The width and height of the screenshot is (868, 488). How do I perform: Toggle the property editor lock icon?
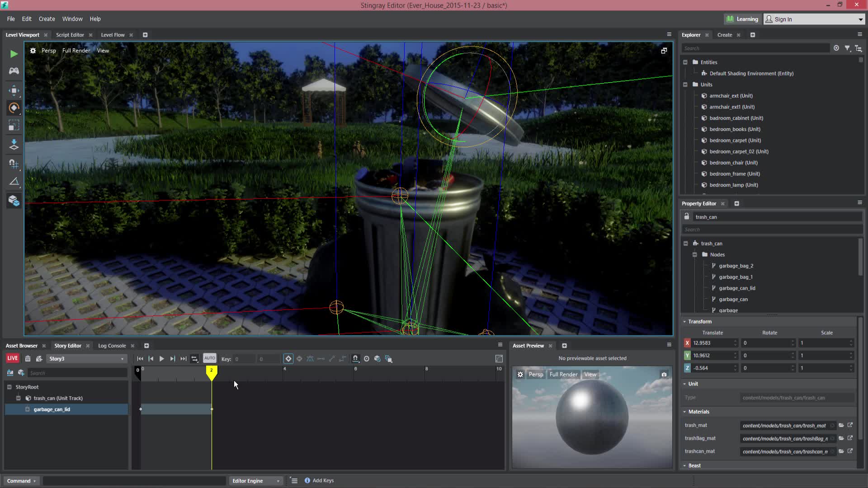pyautogui.click(x=686, y=216)
